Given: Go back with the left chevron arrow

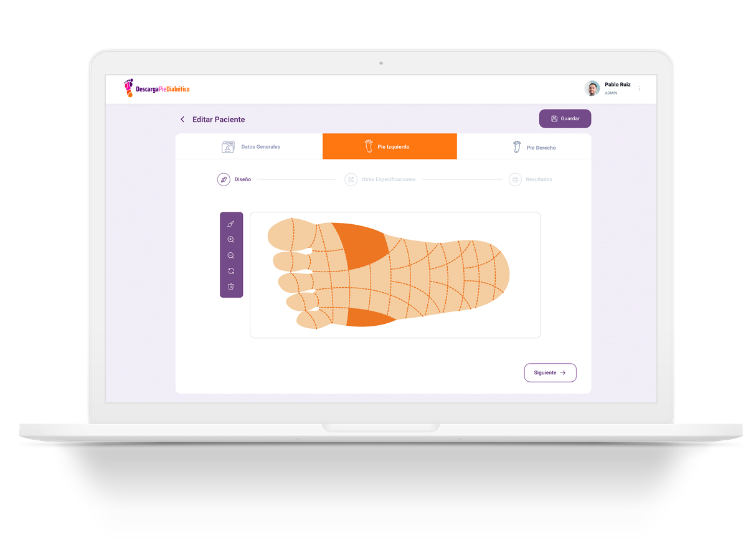Looking at the screenshot, I should [x=182, y=119].
